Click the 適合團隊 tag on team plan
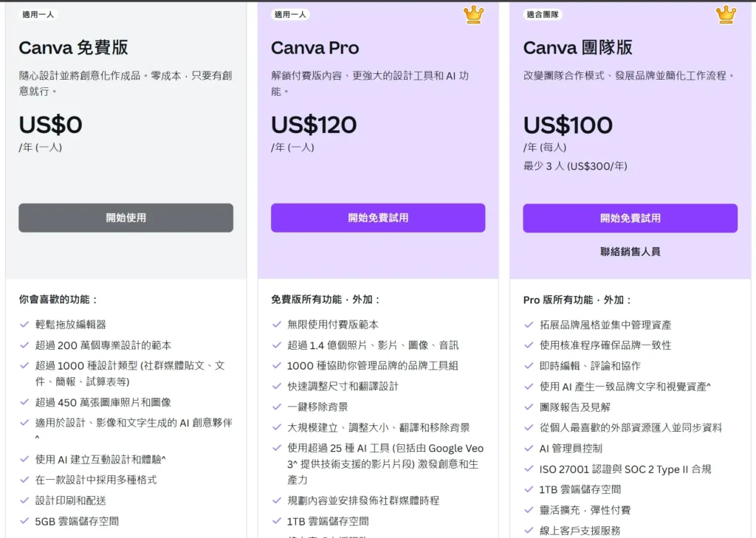 pos(543,14)
